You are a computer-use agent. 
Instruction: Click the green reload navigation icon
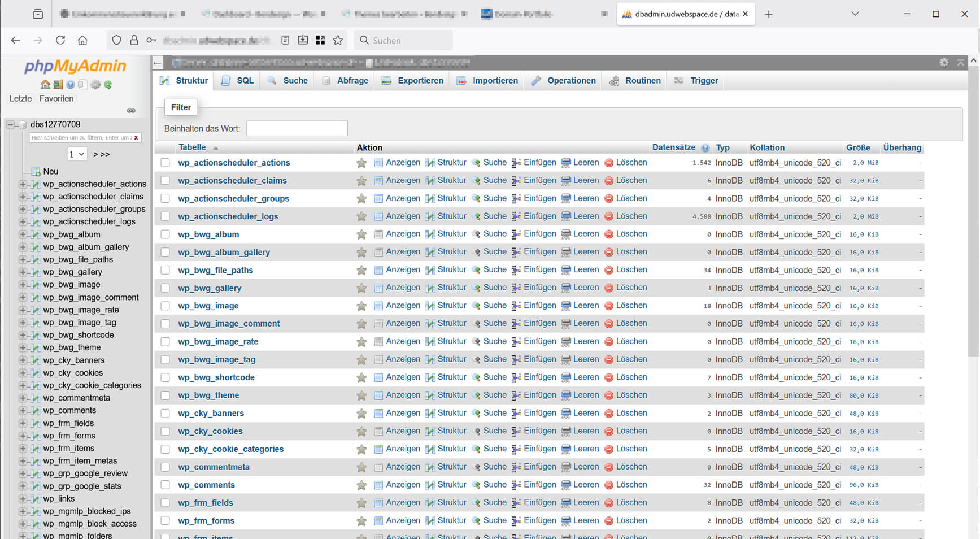click(108, 85)
